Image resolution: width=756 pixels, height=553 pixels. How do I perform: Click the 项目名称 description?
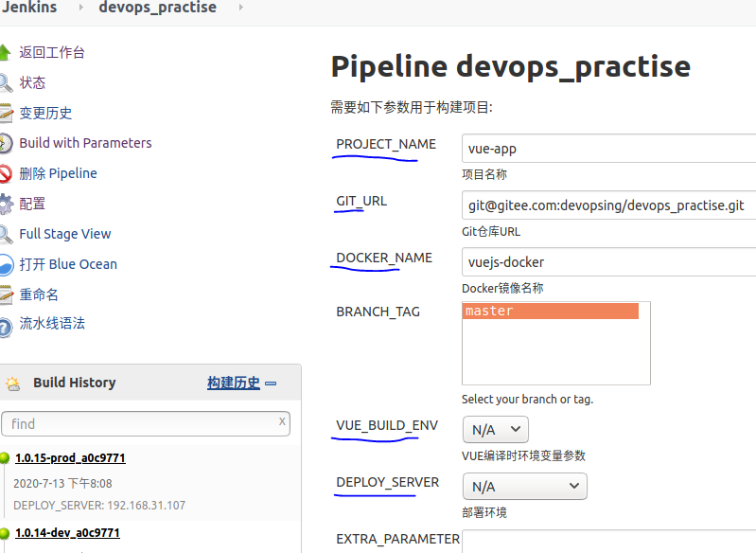pos(484,174)
